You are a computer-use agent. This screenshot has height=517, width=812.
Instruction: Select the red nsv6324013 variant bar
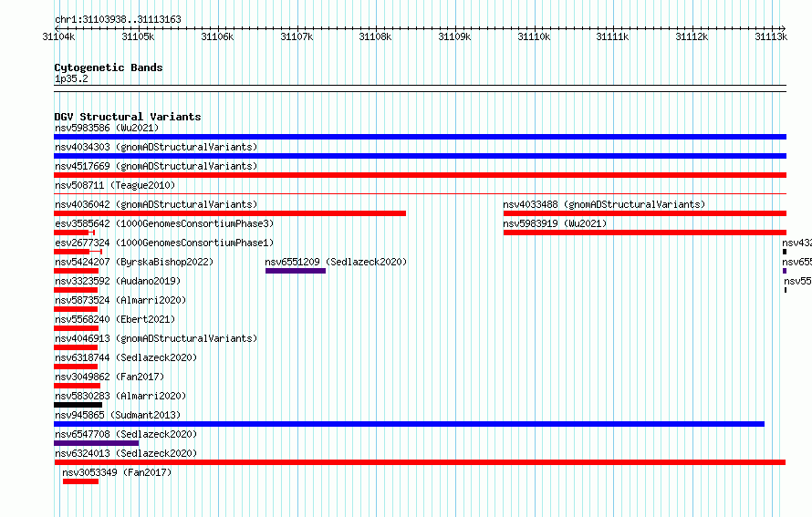tap(420, 462)
